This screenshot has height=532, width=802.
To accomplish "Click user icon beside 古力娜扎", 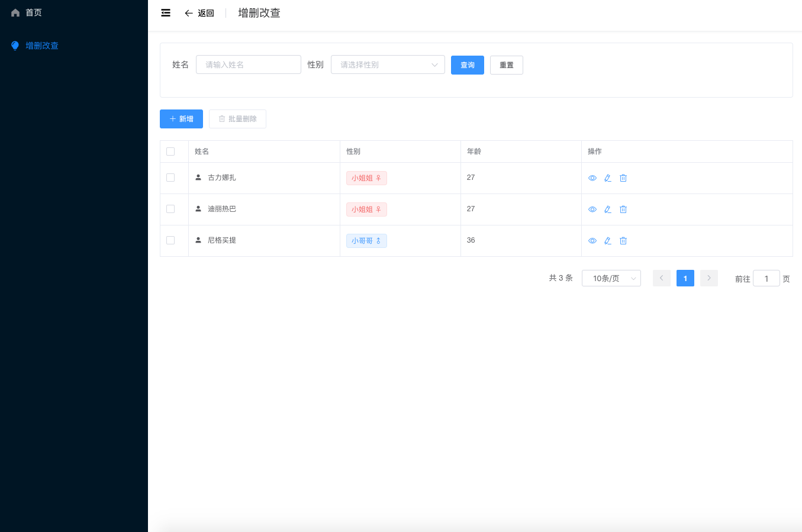I will [198, 178].
